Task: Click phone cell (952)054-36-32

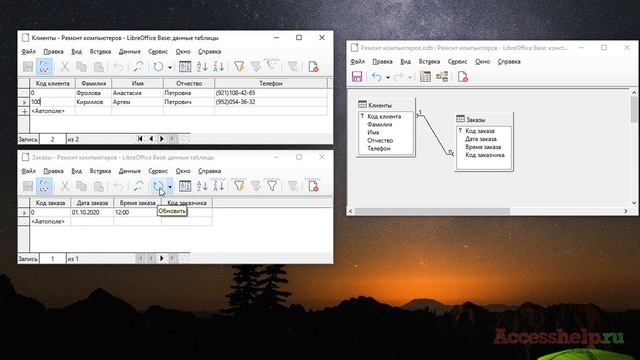Action: pos(271,102)
